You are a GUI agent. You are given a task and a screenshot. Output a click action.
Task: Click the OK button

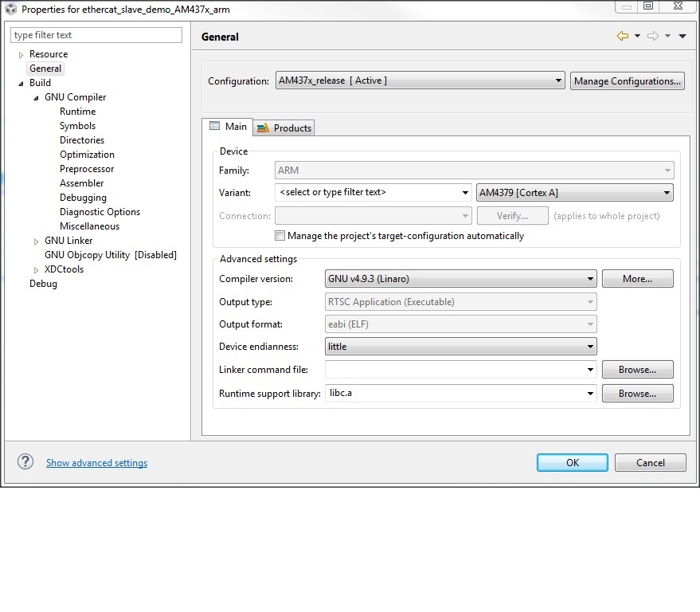coord(573,462)
